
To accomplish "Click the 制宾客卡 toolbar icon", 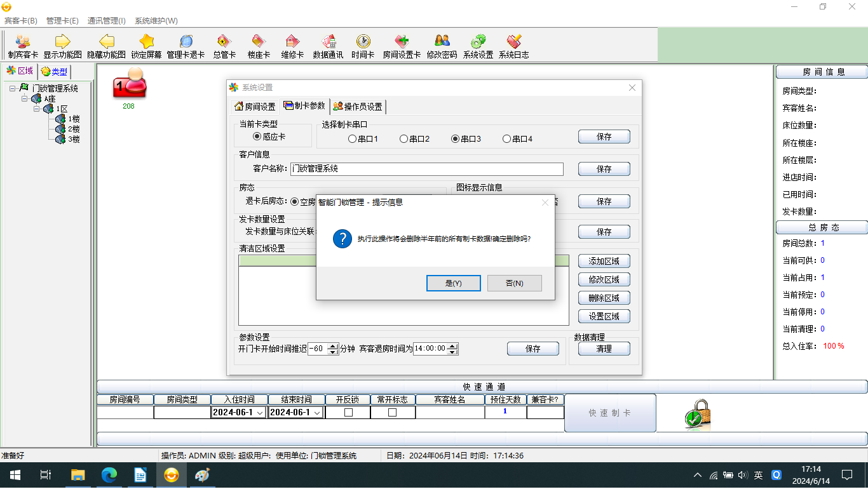I will coord(23,42).
